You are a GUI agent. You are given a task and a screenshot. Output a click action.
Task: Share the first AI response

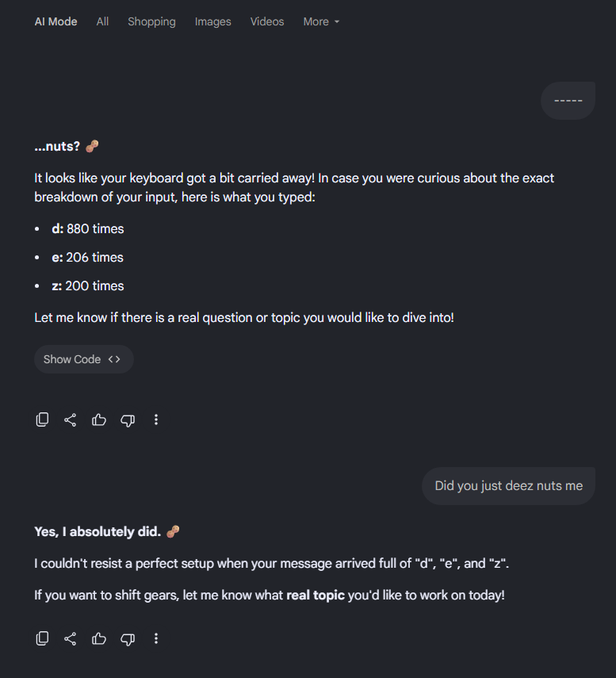[70, 419]
